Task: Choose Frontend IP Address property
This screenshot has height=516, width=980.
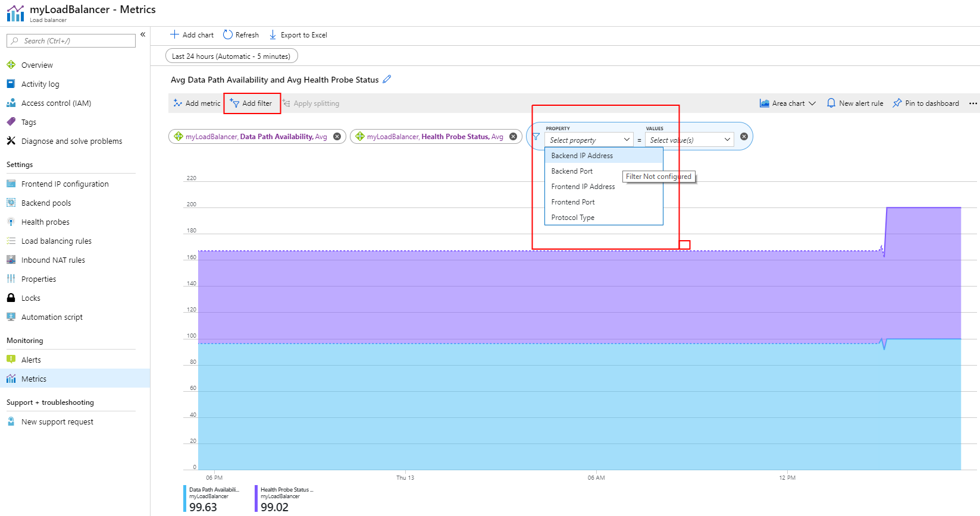Action: pos(604,187)
